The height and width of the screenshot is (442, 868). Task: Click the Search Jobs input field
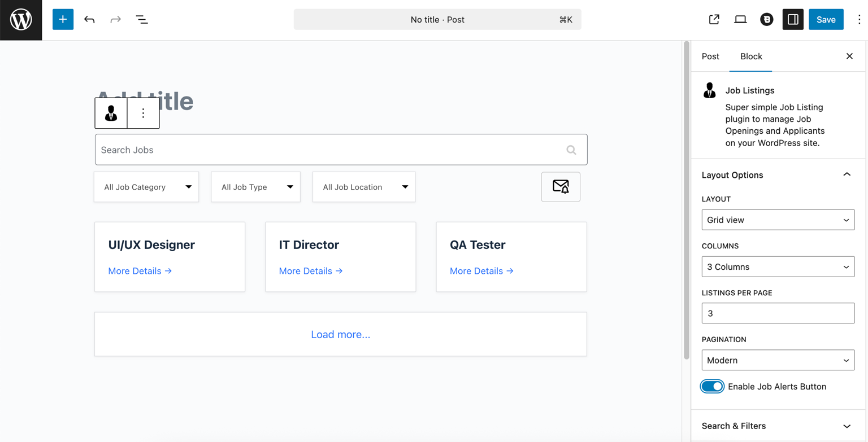coord(331,150)
